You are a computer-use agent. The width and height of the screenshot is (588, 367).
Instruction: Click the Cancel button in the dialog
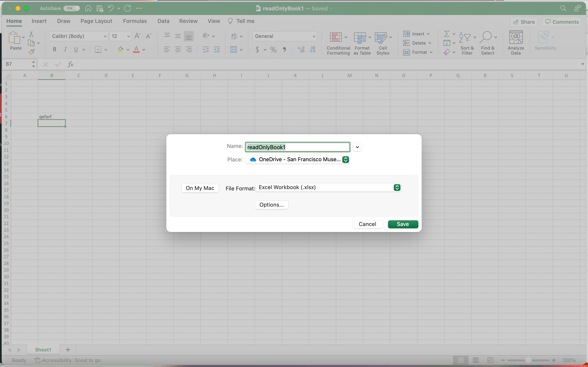(367, 224)
